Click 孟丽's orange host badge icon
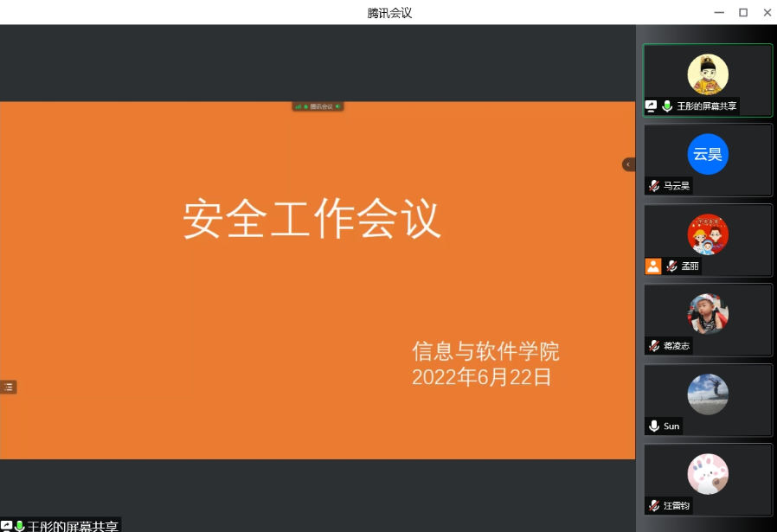This screenshot has width=777, height=532. coord(653,266)
